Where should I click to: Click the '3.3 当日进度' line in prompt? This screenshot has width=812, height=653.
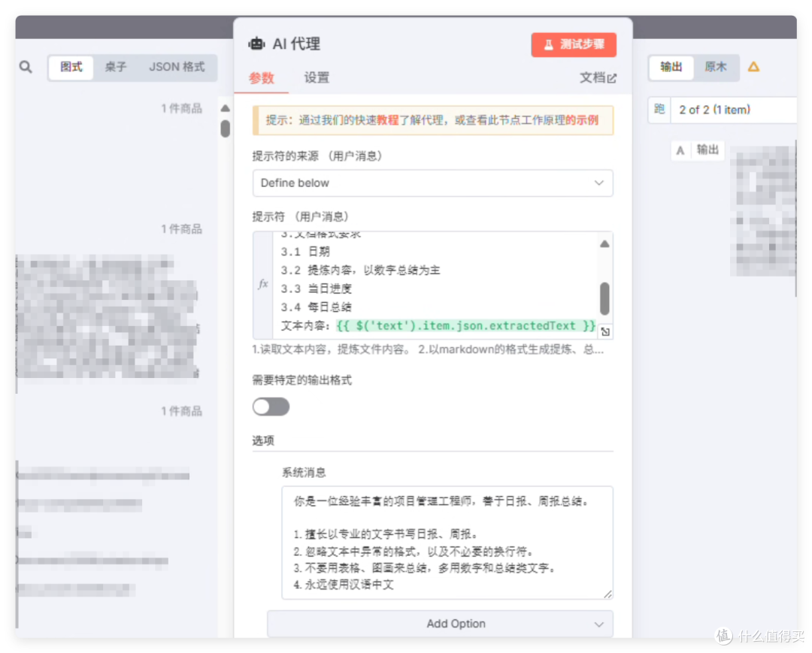317,289
